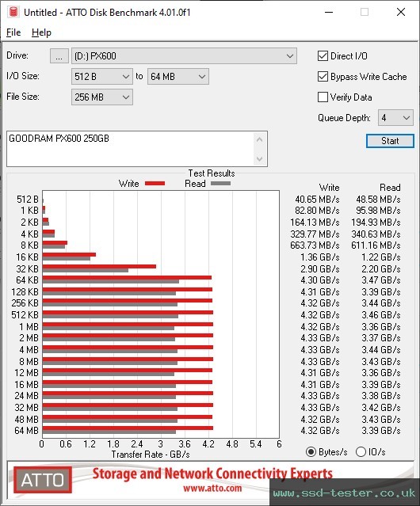Click the drive browse button labeled with dots
The width and height of the screenshot is (420, 506).
point(59,56)
